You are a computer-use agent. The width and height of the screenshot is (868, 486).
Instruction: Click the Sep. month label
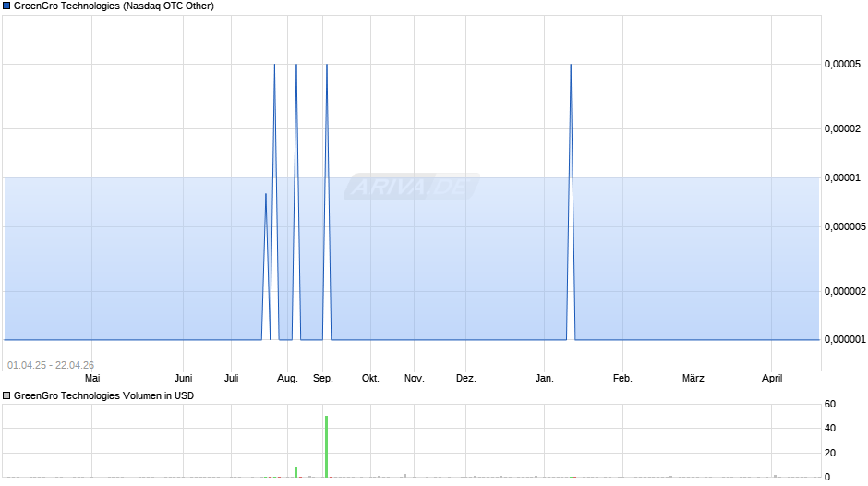[x=323, y=379]
